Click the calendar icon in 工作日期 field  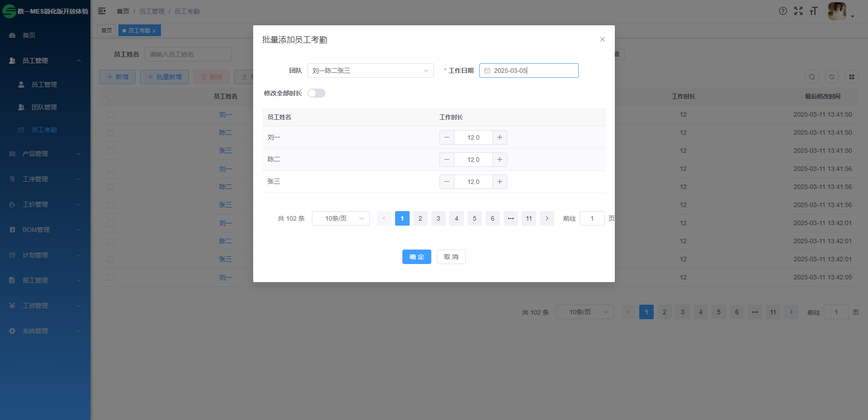point(487,71)
